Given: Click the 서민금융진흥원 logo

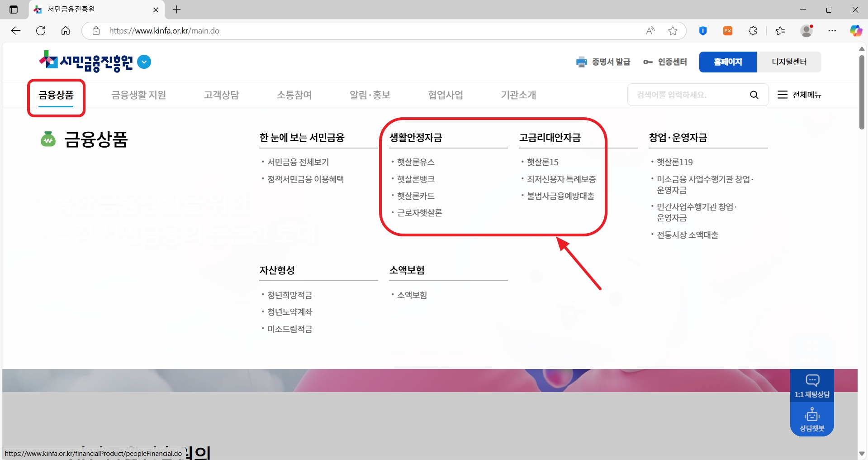Looking at the screenshot, I should (86, 62).
